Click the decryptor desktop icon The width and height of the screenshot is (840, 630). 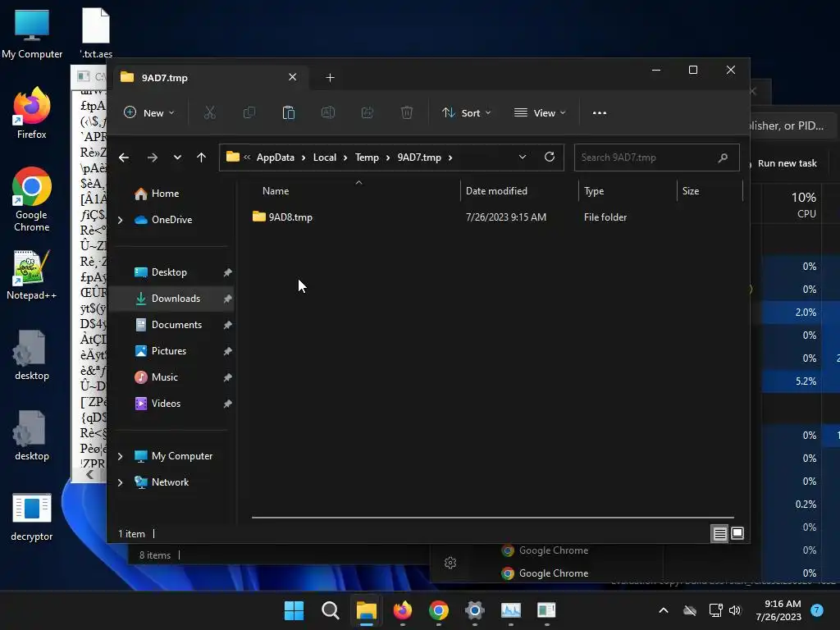(32, 517)
